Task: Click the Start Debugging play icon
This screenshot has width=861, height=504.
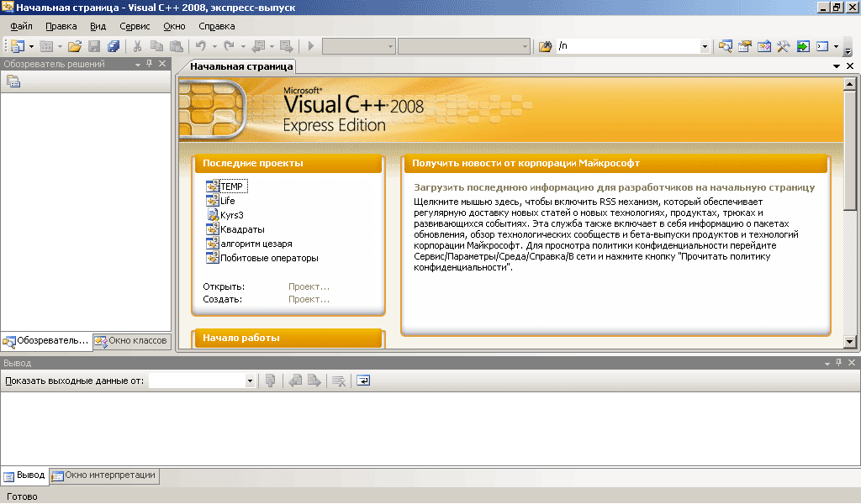Action: [311, 46]
